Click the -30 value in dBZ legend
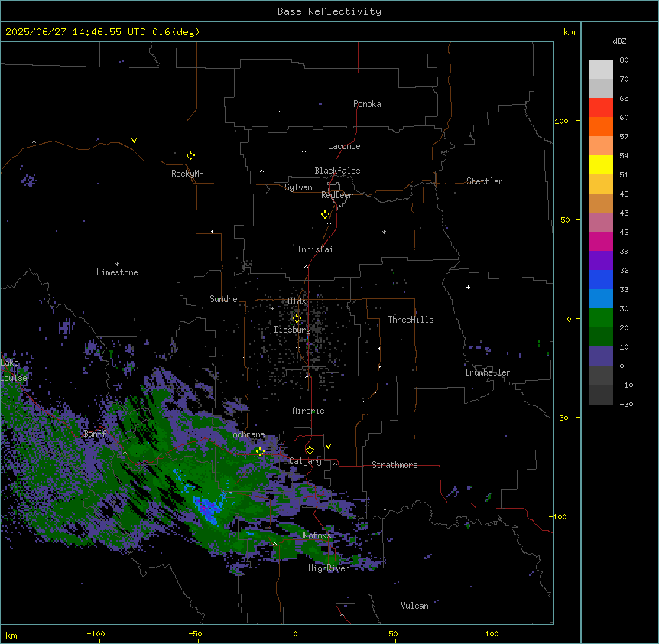 (x=626, y=404)
